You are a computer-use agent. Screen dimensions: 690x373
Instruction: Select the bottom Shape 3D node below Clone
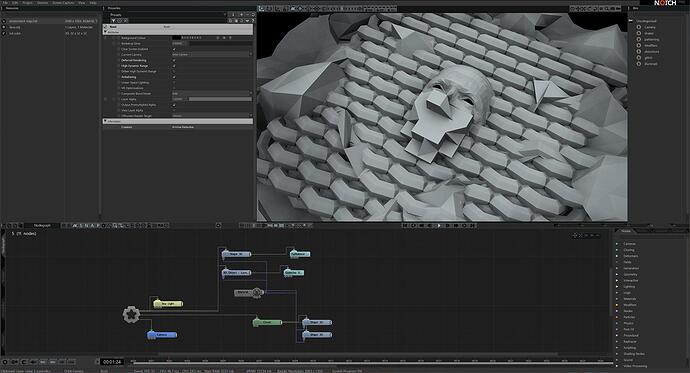pyautogui.click(x=317, y=335)
